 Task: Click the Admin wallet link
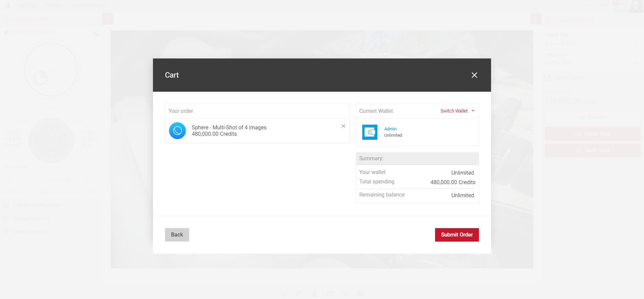(390, 129)
